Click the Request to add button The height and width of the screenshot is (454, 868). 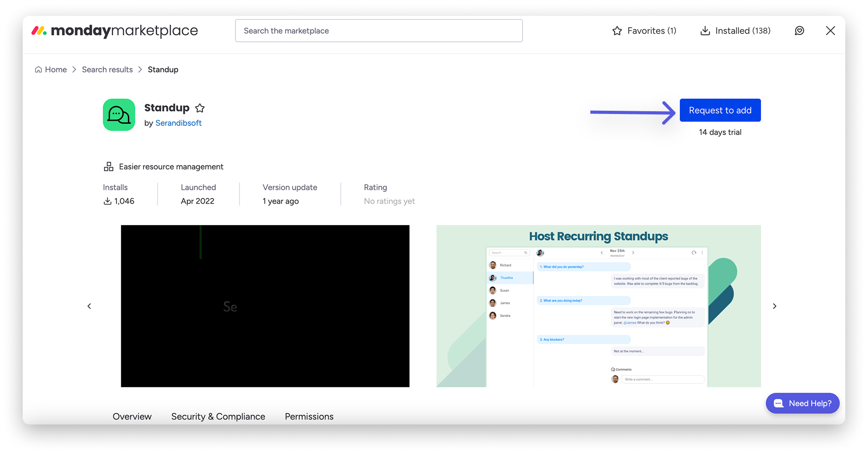[720, 110]
